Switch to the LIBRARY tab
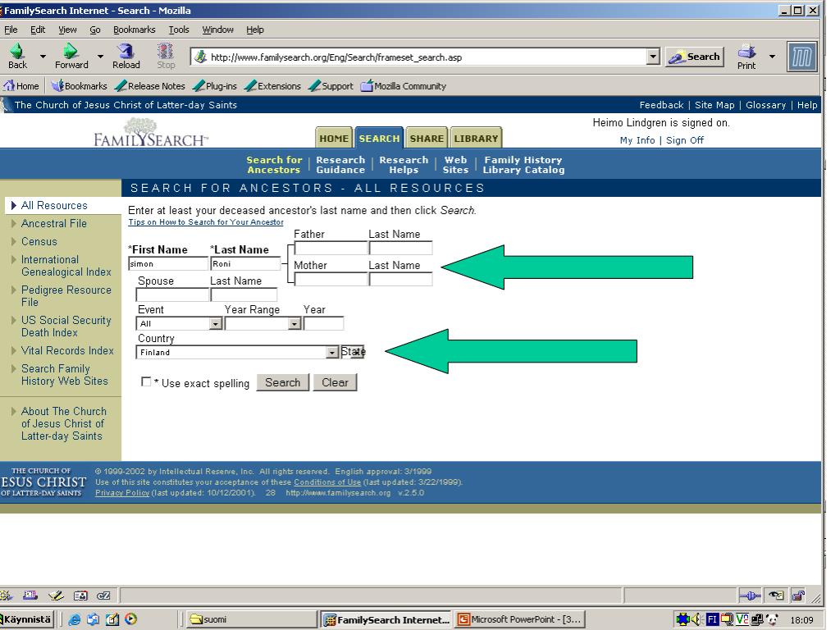The height and width of the screenshot is (630, 840). pos(476,138)
